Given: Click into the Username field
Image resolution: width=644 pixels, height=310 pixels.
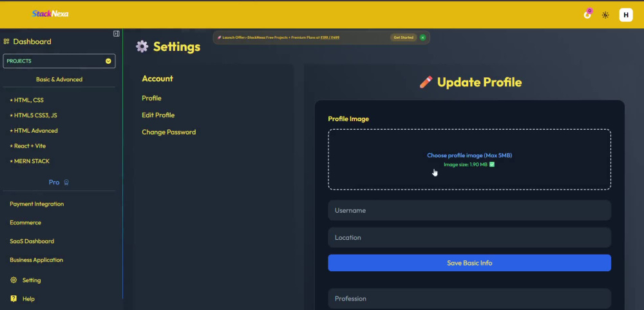Looking at the screenshot, I should (469, 211).
